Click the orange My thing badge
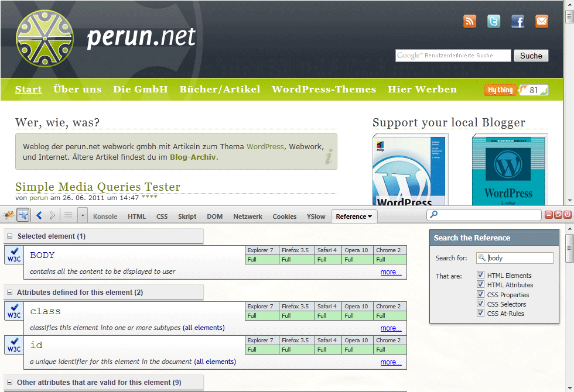The height and width of the screenshot is (392, 574). (x=500, y=90)
